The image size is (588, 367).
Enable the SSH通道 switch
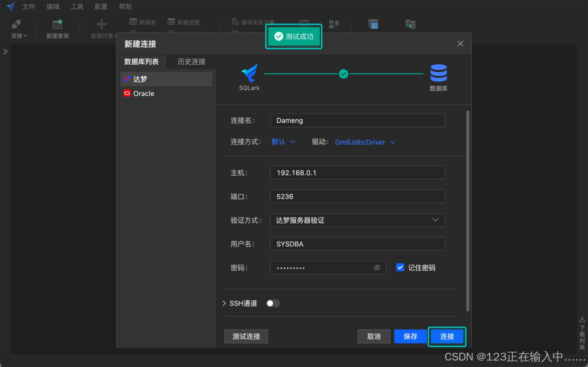(x=272, y=303)
